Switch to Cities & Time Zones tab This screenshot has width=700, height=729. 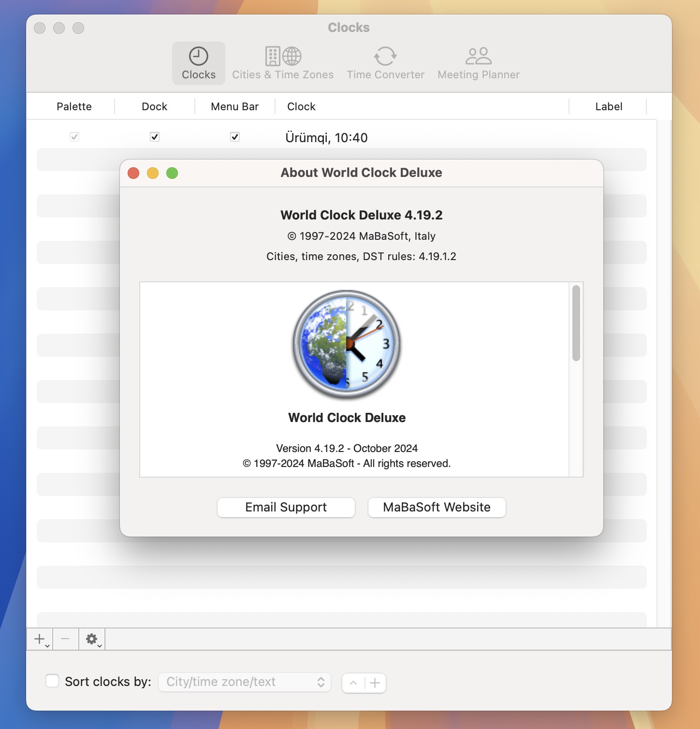283,63
